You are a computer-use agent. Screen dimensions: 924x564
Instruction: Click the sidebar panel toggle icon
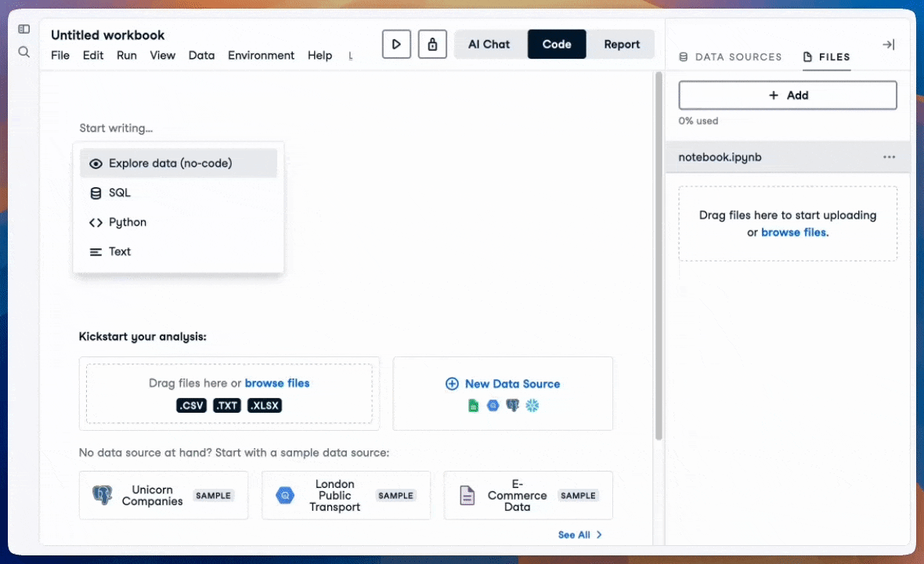(x=24, y=29)
